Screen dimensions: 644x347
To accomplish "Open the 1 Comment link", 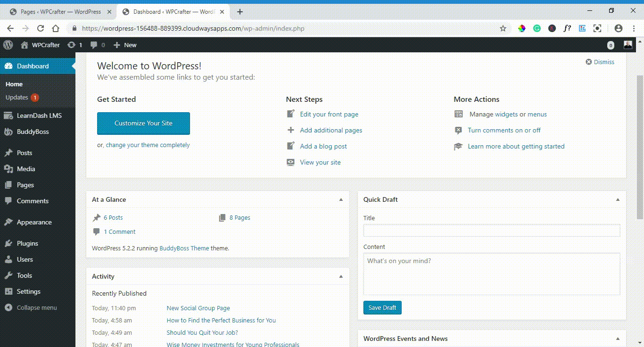I will point(120,231).
